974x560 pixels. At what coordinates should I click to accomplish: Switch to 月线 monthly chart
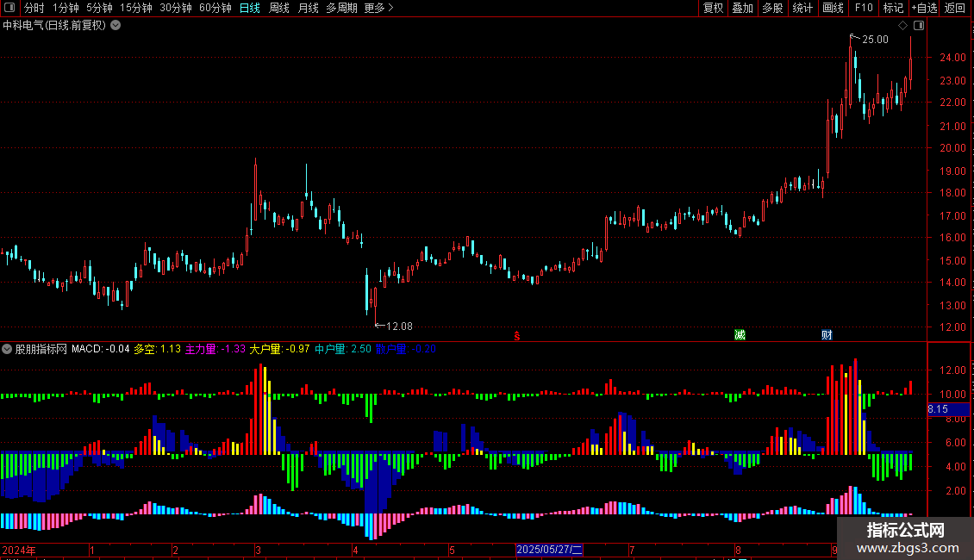pos(308,8)
